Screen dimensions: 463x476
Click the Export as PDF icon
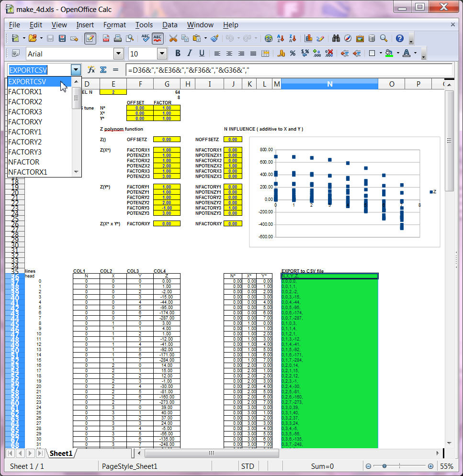coord(105,38)
